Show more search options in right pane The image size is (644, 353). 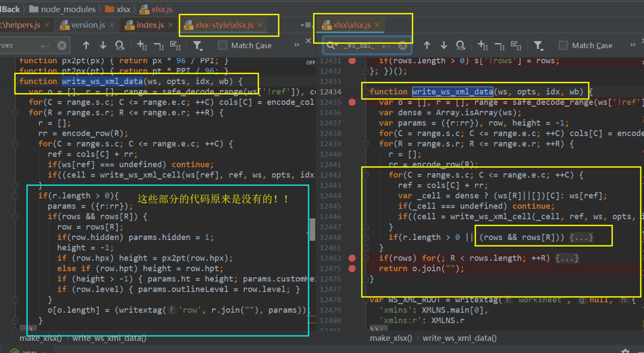tap(633, 45)
